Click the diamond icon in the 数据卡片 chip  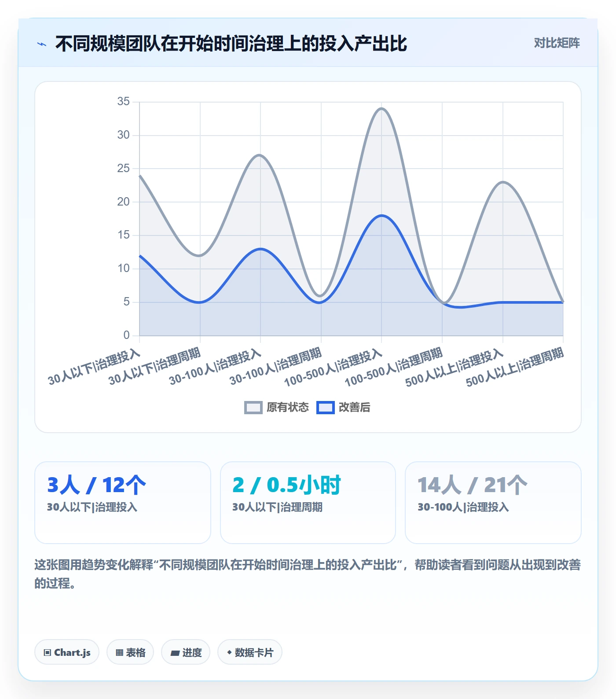click(229, 652)
